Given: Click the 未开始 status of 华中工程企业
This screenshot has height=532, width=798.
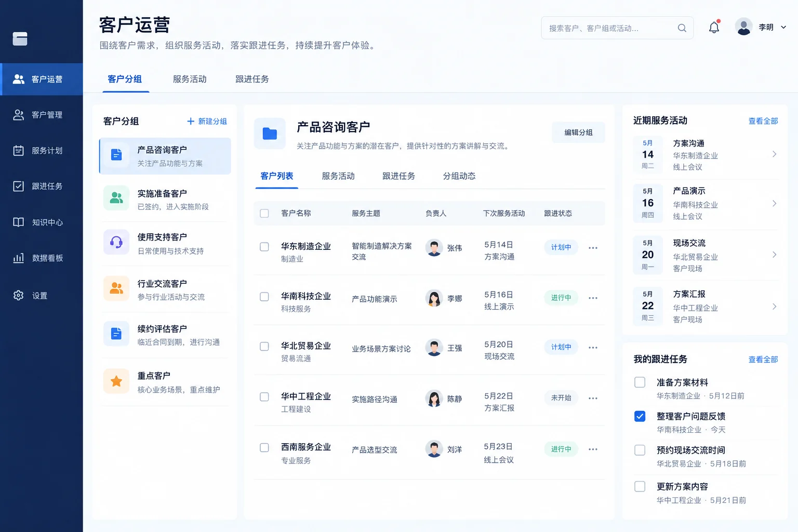Looking at the screenshot, I should pos(561,398).
